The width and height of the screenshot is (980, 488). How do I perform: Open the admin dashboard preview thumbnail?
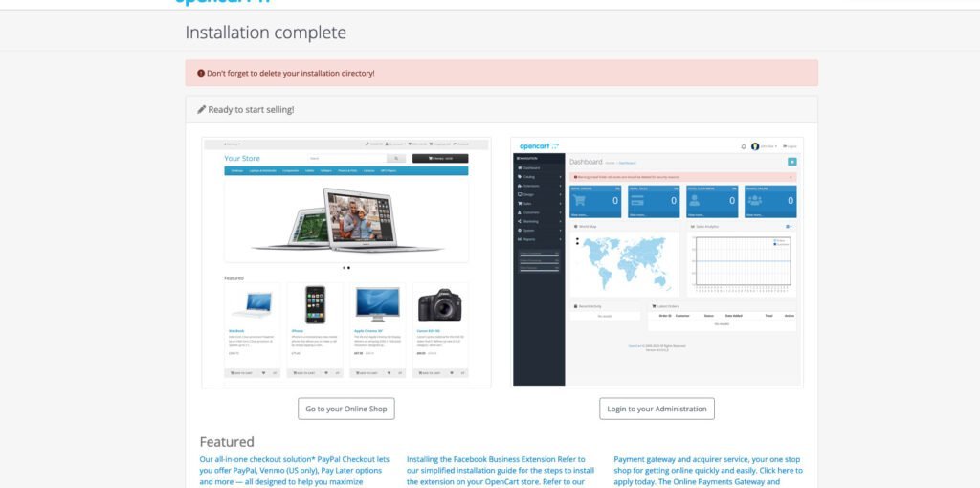[657, 262]
